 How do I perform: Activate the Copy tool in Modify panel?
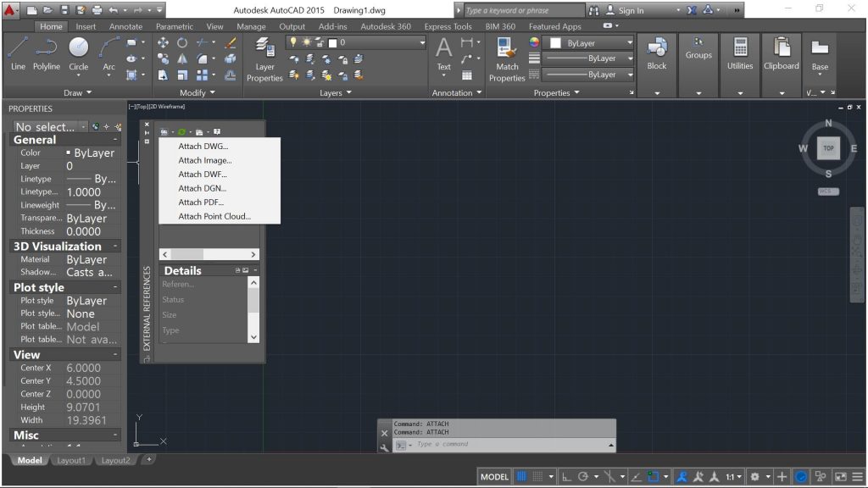(x=163, y=58)
